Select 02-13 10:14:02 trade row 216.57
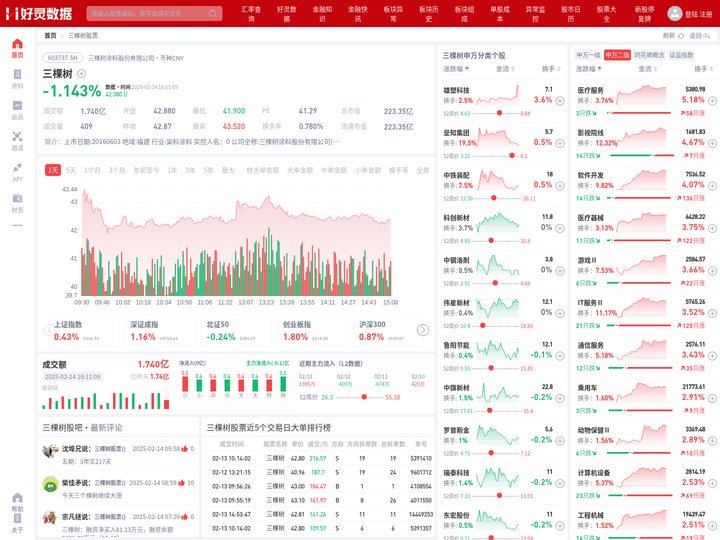The height and width of the screenshot is (540, 720). pos(318,458)
